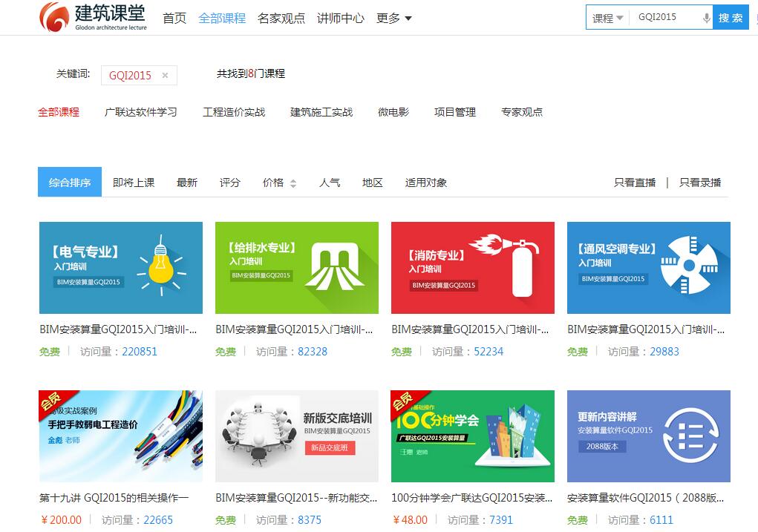Open the 适用对象 filter
This screenshot has width=758, height=532.
tap(426, 183)
